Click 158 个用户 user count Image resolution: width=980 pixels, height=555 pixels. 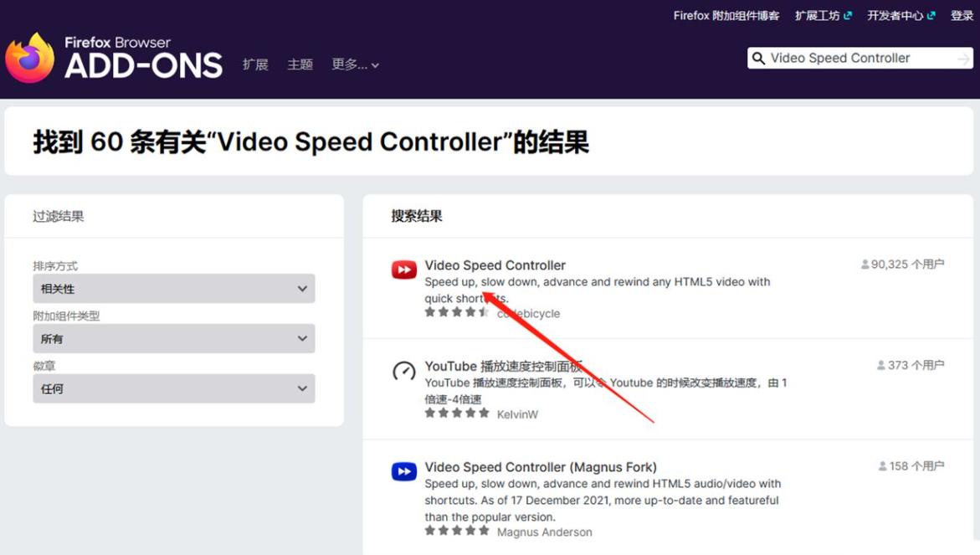click(911, 466)
